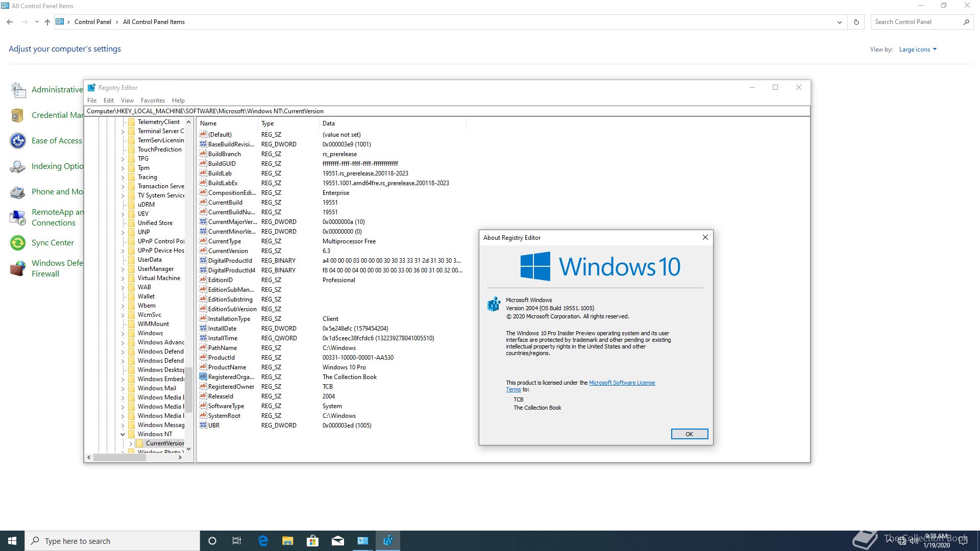The width and height of the screenshot is (980, 551).
Task: Open recent locations dropdown next to forward arrow
Action: [37, 22]
